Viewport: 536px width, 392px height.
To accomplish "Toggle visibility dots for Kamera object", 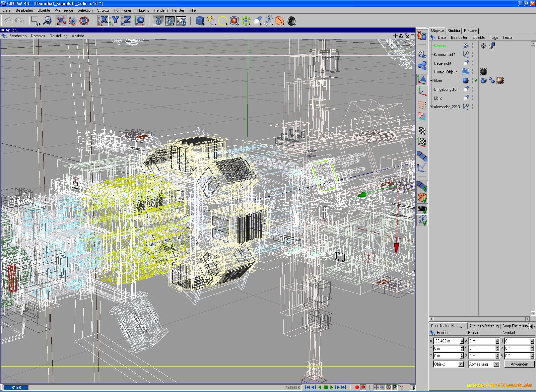I will click(x=473, y=46).
